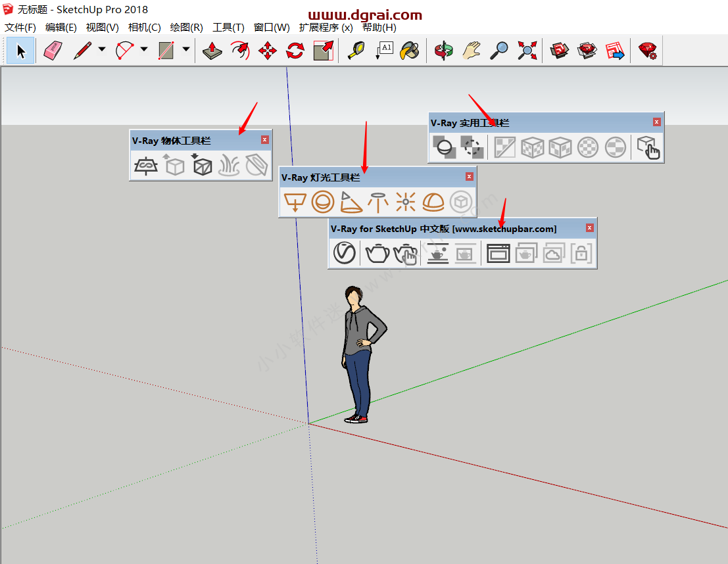This screenshot has width=728, height=564.
Task: Select the Paint Bucket tool
Action: [x=410, y=51]
